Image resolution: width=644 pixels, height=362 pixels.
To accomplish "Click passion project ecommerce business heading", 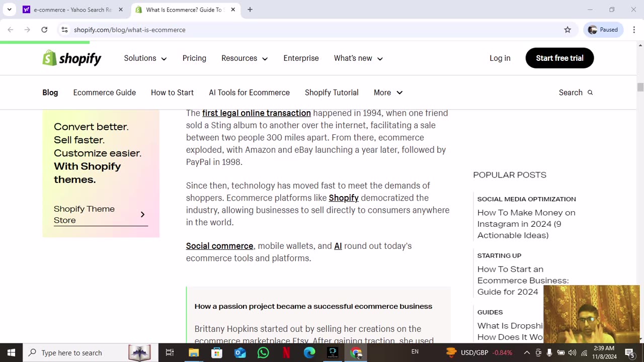I will [x=313, y=306].
